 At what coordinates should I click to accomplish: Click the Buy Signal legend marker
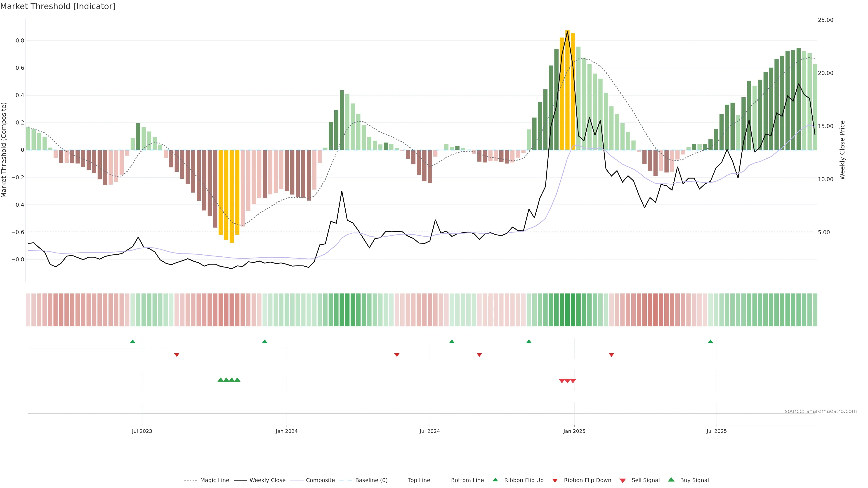[x=671, y=480]
